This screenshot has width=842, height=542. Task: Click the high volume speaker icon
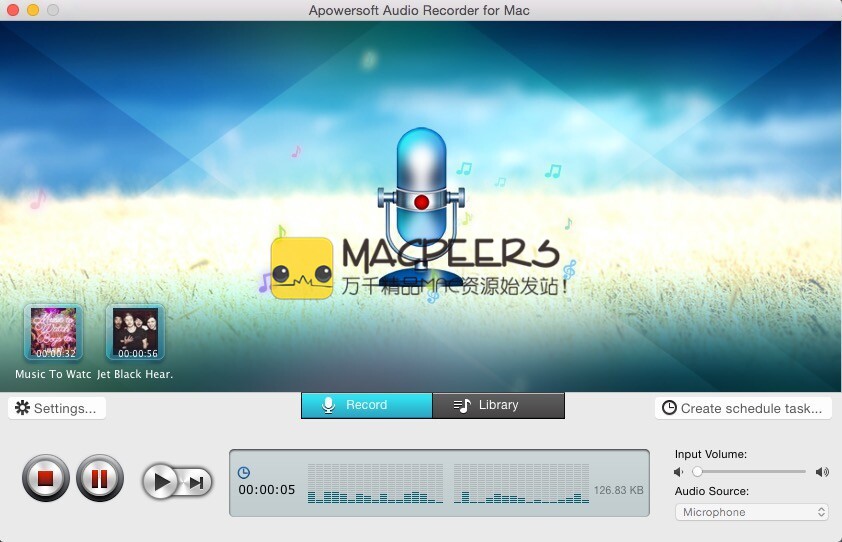click(x=822, y=472)
